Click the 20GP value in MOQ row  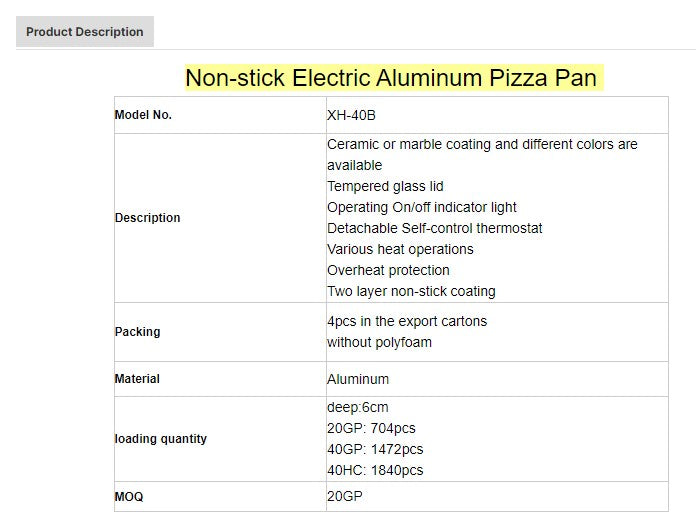pyautogui.click(x=347, y=497)
